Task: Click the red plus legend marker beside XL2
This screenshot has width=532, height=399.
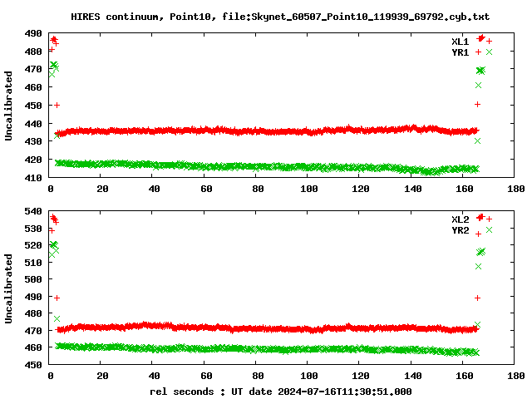Action: [489, 219]
